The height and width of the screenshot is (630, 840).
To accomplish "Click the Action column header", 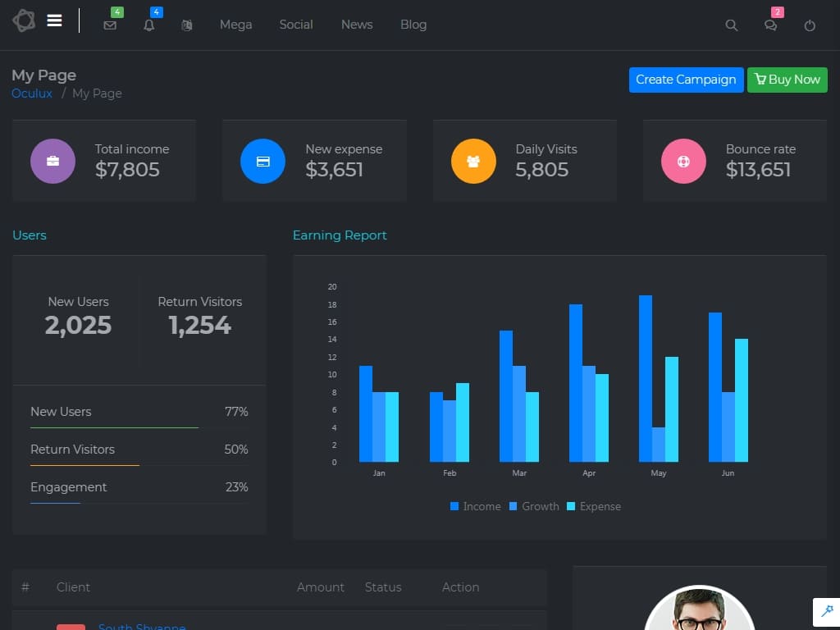I will point(460,587).
